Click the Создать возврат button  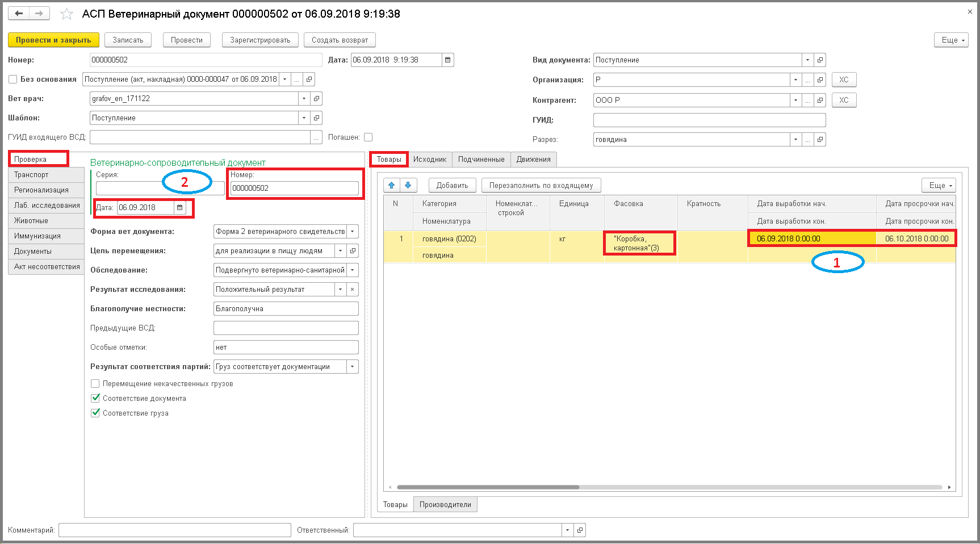pyautogui.click(x=340, y=40)
